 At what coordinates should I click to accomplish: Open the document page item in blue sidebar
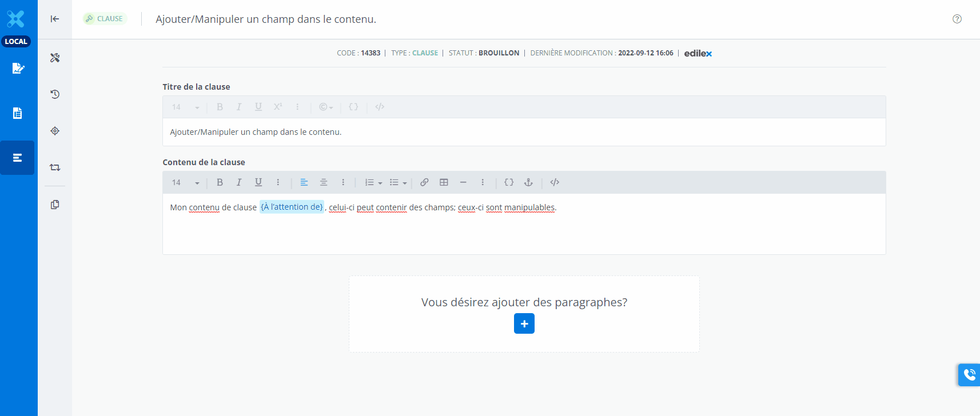coord(18,113)
